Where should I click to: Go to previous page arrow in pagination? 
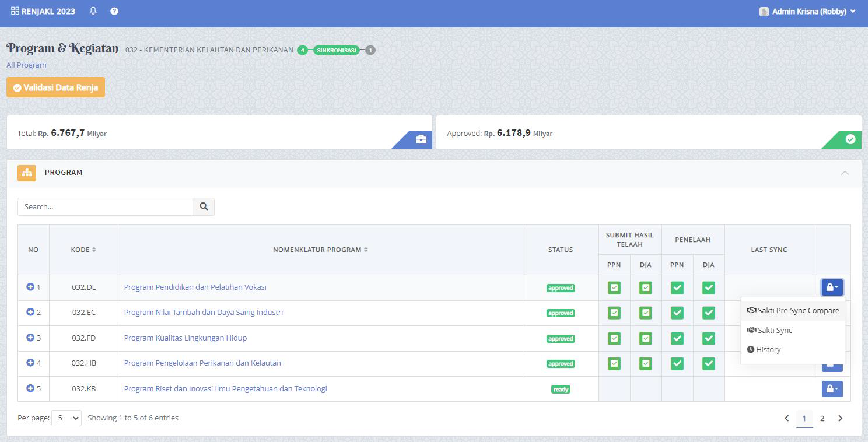pyautogui.click(x=786, y=418)
